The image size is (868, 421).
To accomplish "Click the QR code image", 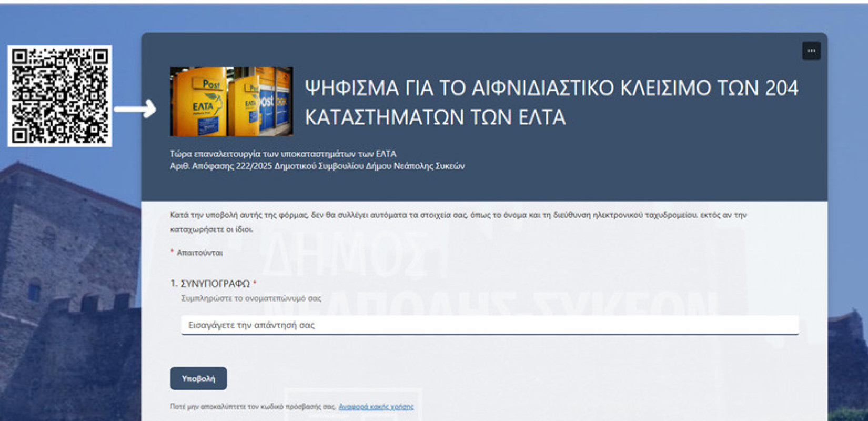I will tap(59, 96).
